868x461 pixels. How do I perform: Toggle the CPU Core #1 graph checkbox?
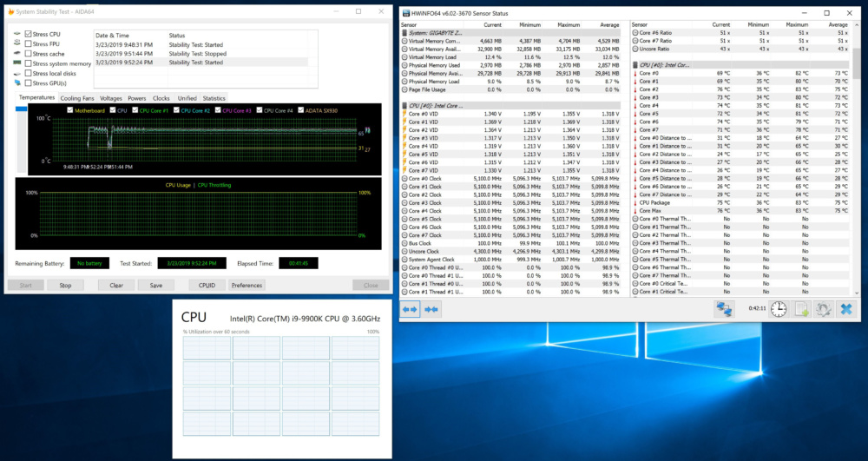tap(135, 110)
